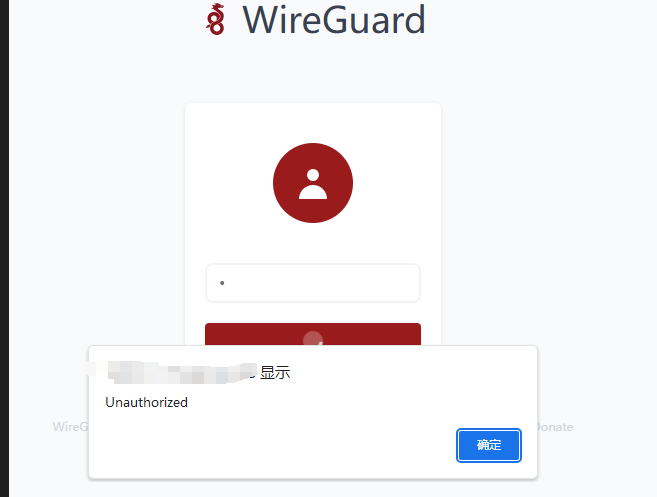Click the dark strip along the left edge
This screenshot has height=497, width=657.
[x=4, y=248]
